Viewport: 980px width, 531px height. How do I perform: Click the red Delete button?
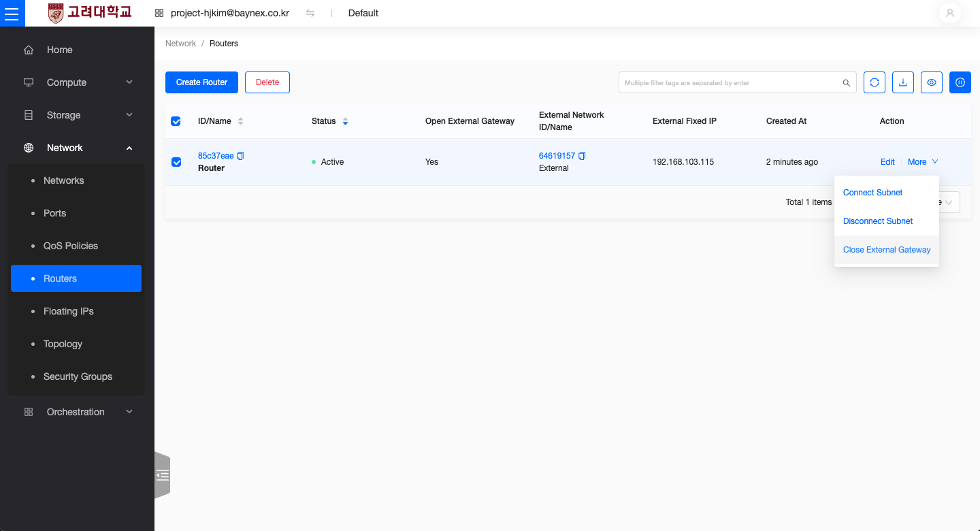(x=267, y=82)
